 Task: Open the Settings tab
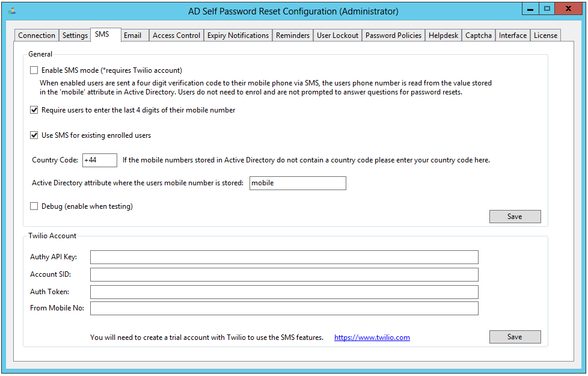[x=75, y=35]
